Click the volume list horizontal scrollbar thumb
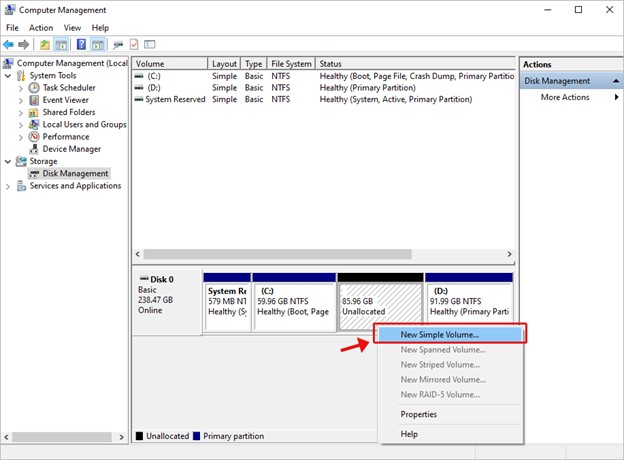Viewport: 624px width, 460px height. coord(277,254)
